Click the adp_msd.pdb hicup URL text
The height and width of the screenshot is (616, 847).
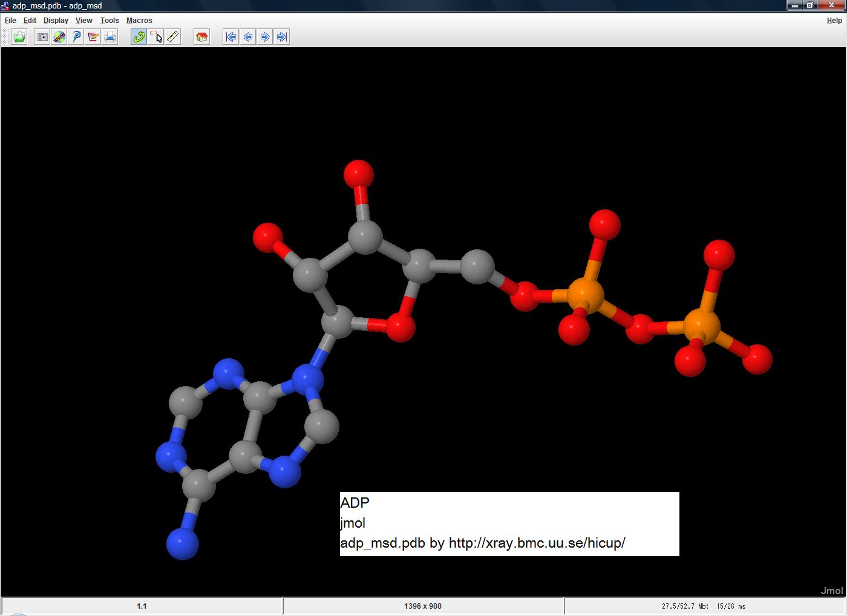point(483,543)
